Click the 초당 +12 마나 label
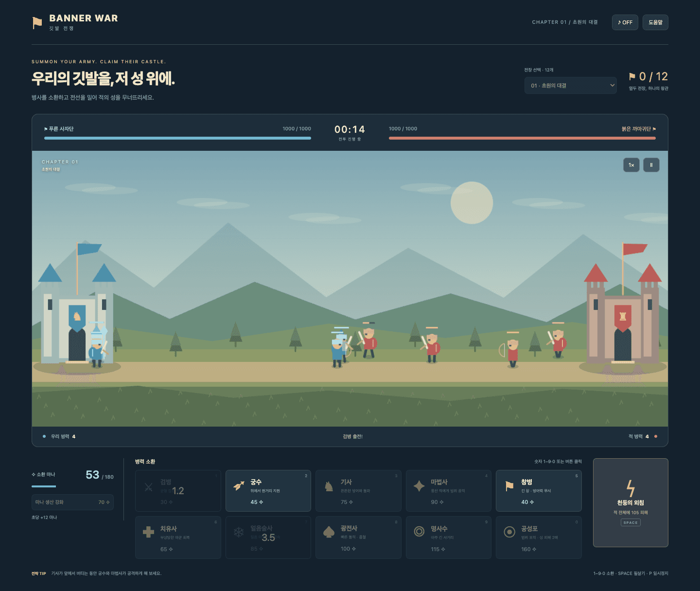 [44, 517]
